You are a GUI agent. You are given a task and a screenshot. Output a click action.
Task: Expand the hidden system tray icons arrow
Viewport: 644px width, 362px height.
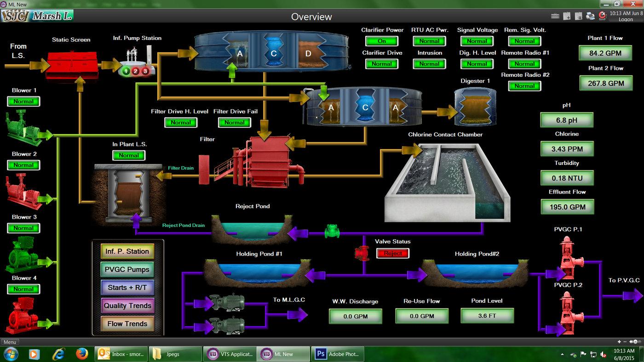click(563, 355)
